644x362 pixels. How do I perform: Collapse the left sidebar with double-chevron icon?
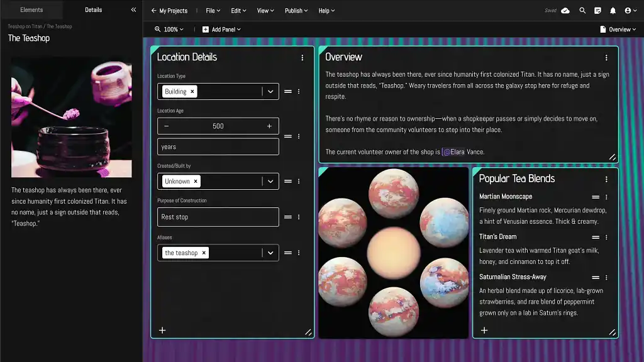point(133,10)
